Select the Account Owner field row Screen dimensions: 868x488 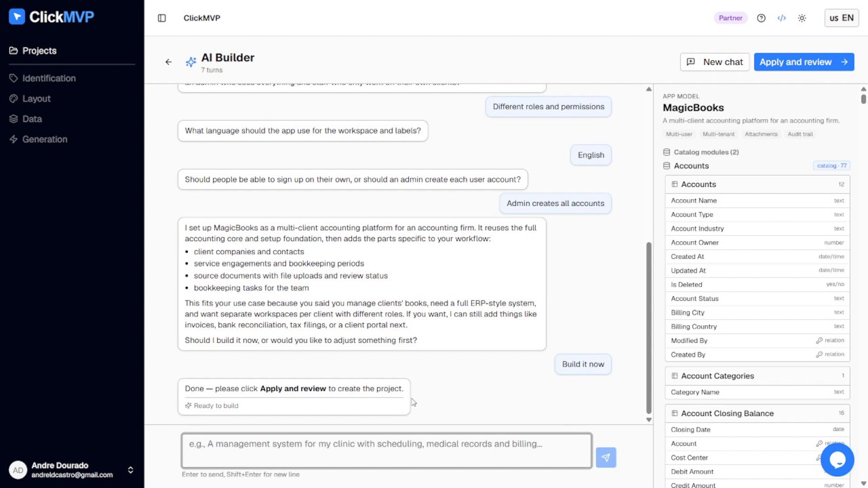tap(757, 243)
